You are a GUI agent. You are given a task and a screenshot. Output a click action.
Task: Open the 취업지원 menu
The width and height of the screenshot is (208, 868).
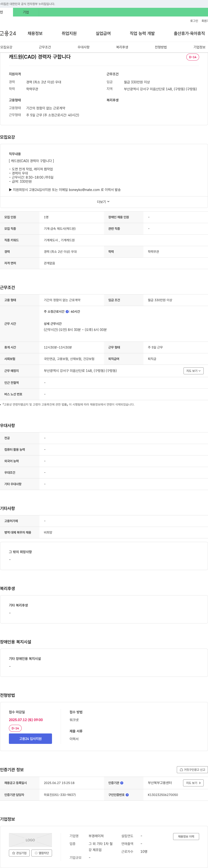click(69, 33)
